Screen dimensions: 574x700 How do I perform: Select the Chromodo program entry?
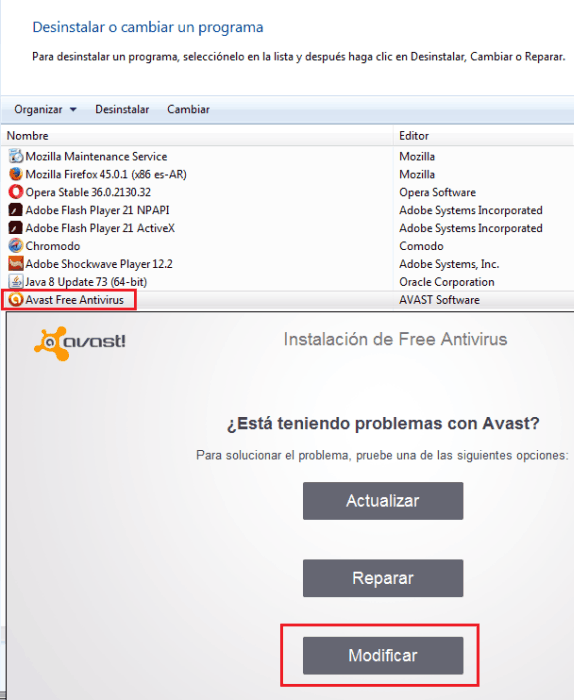pos(287,246)
